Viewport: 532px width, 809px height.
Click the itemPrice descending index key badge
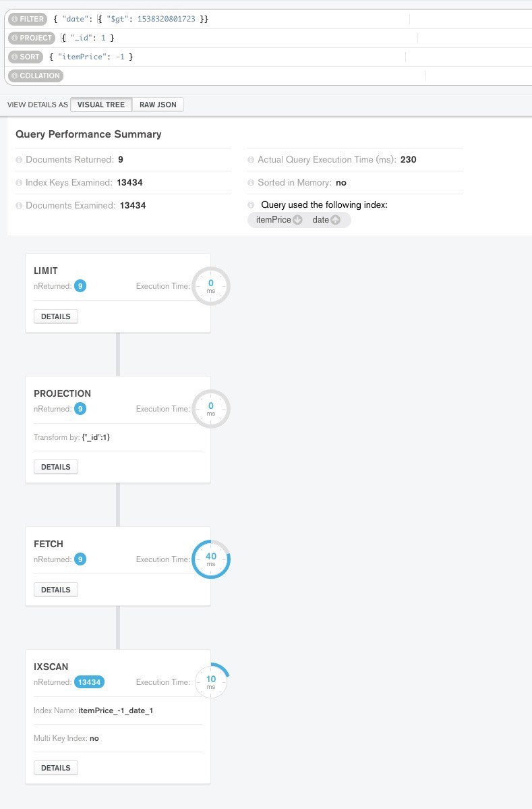point(278,220)
